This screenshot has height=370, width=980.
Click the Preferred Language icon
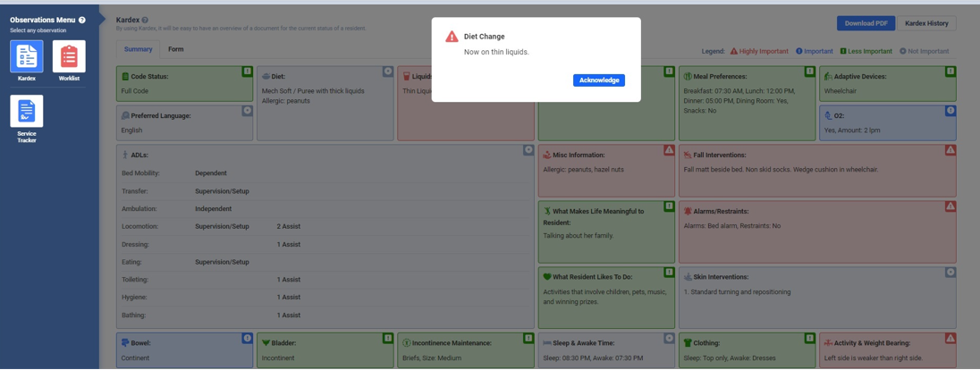[x=125, y=115]
